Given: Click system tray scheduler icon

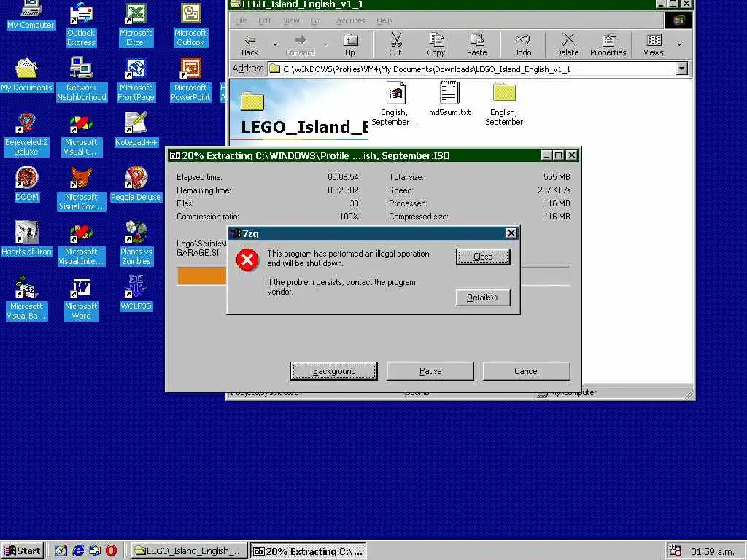Looking at the screenshot, I should [x=675, y=551].
